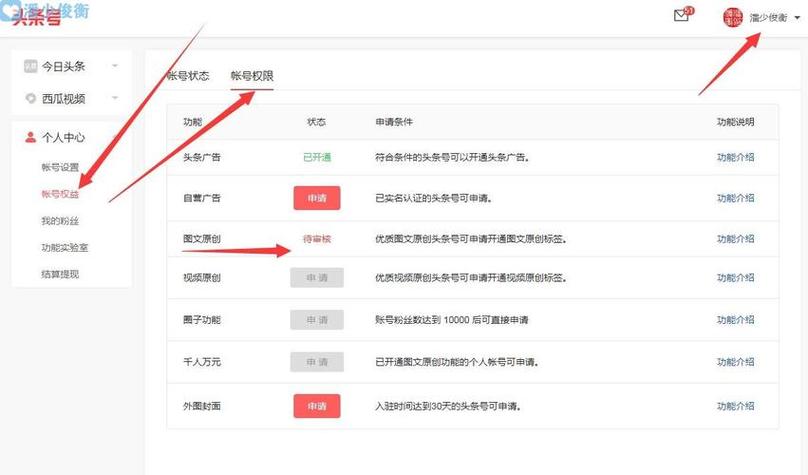Expand the 今日头条 sidebar section
The height and width of the screenshot is (475, 808).
coord(115,66)
